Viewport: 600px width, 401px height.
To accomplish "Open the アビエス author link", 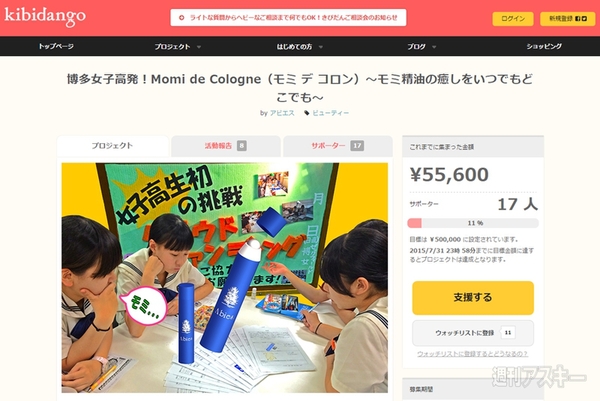I will point(282,113).
